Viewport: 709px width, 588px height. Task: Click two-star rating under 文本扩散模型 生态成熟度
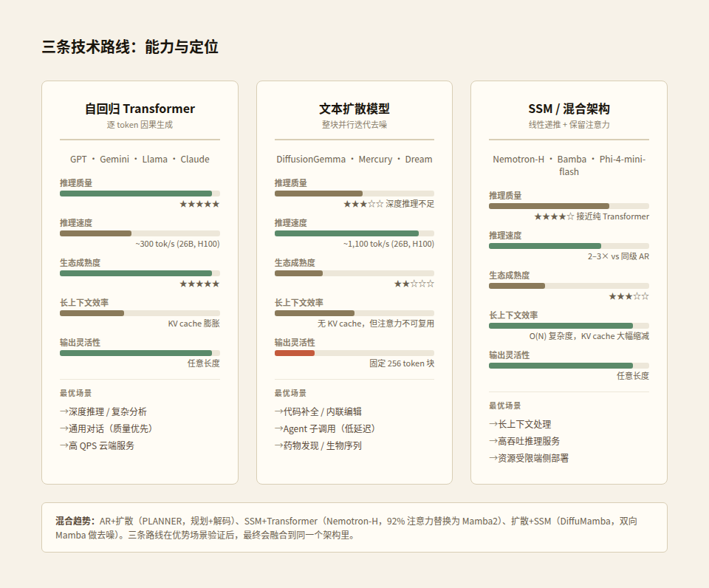click(414, 284)
